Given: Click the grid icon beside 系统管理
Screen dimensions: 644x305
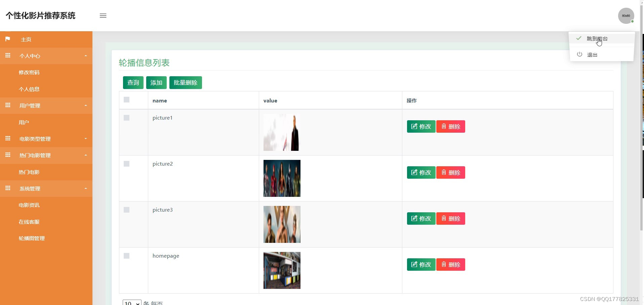Looking at the screenshot, I should click(x=8, y=188).
